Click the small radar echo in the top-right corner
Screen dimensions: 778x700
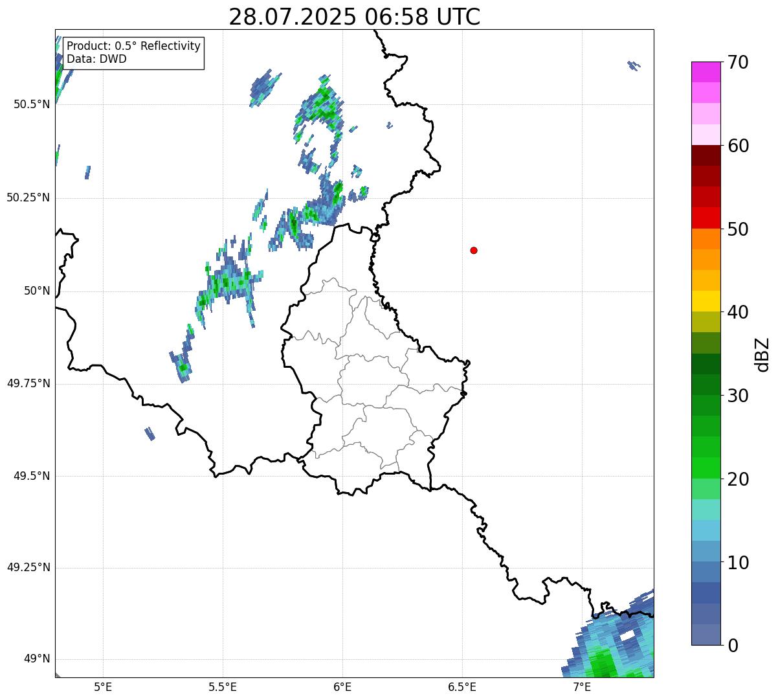pyautogui.click(x=634, y=65)
